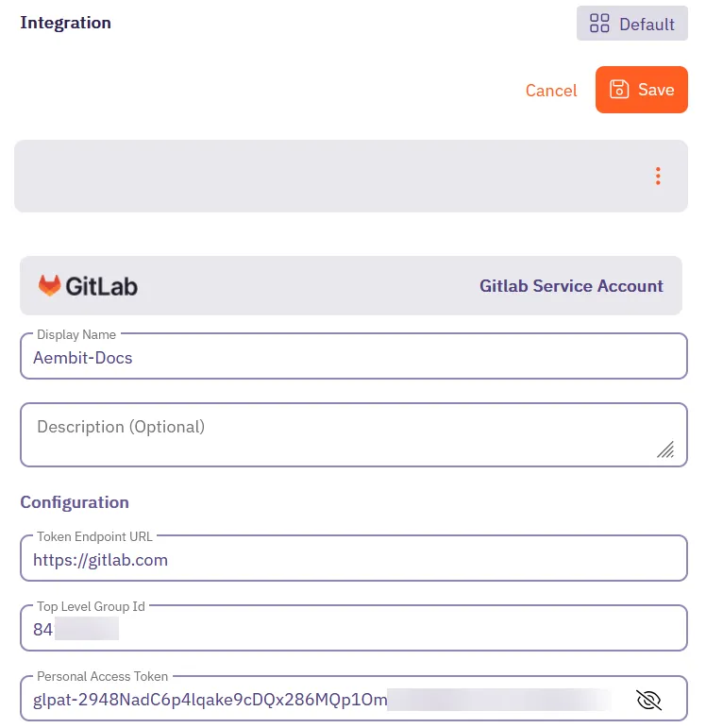This screenshot has height=728, width=706.
Task: Click the Display Name floating label
Action: coord(76,334)
